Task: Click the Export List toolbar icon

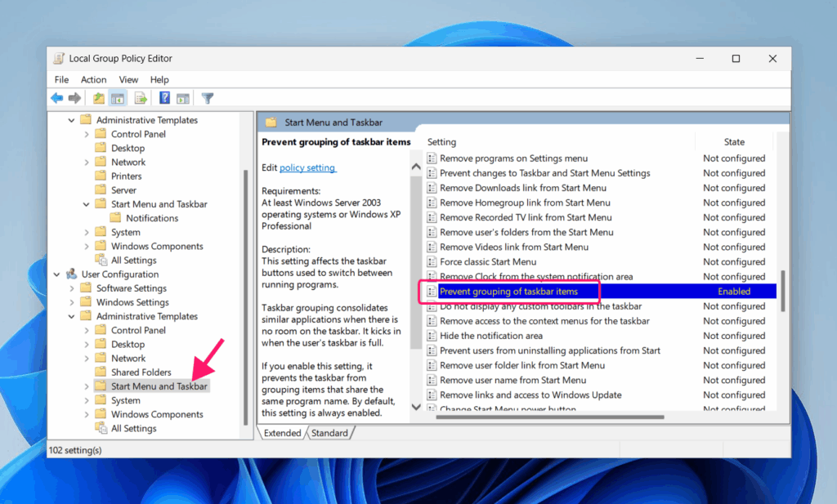Action: (x=141, y=98)
